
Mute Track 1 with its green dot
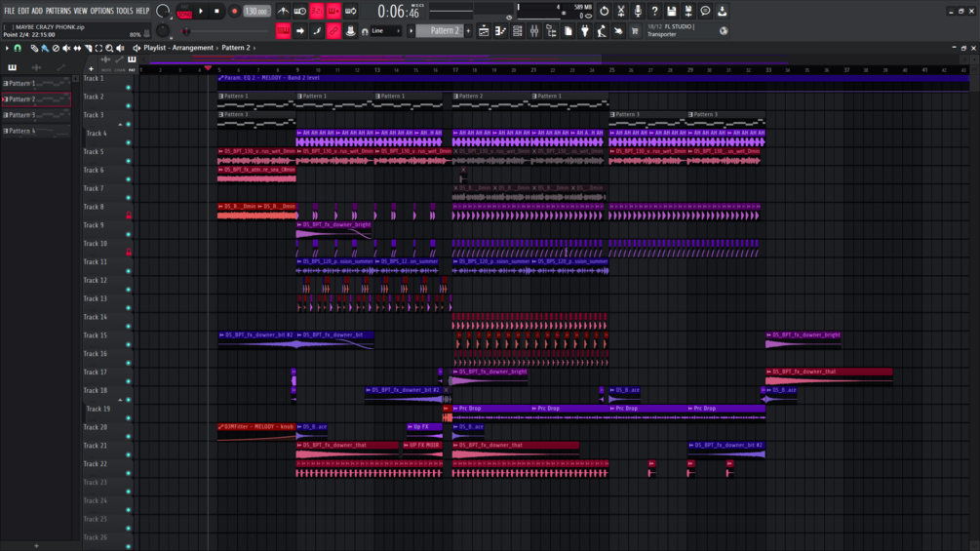tap(129, 88)
